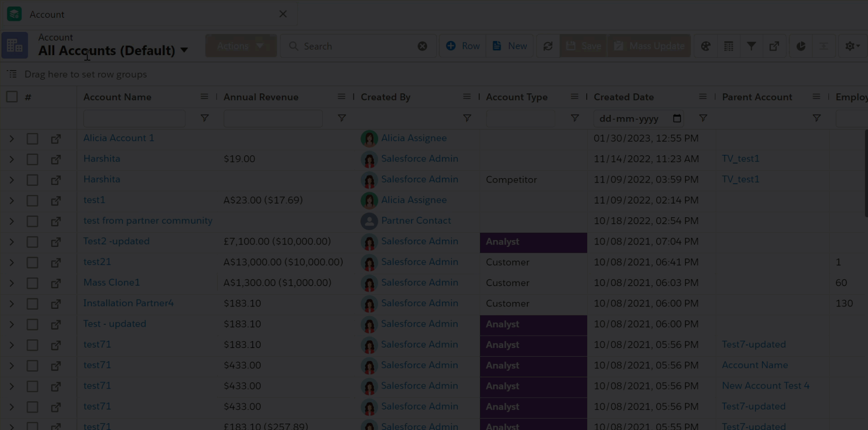Screen dimensions: 868x430
Task: Clear the search box with the X icon
Action: click(x=423, y=46)
